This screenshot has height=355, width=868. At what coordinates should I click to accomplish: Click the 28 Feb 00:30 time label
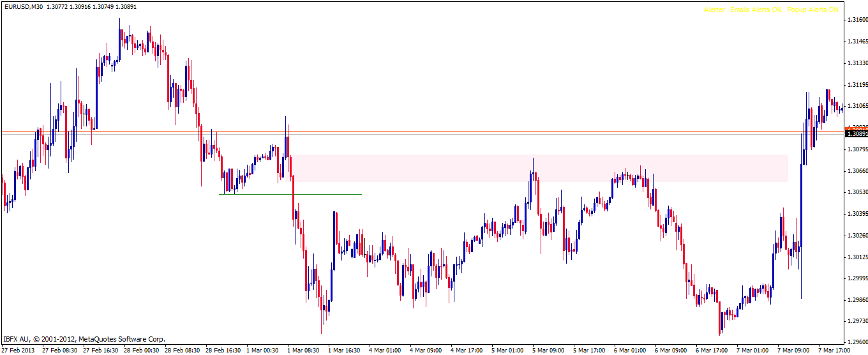[x=141, y=351]
